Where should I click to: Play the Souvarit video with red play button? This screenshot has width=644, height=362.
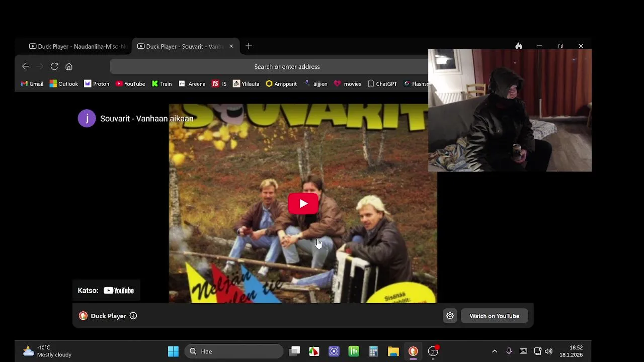303,204
